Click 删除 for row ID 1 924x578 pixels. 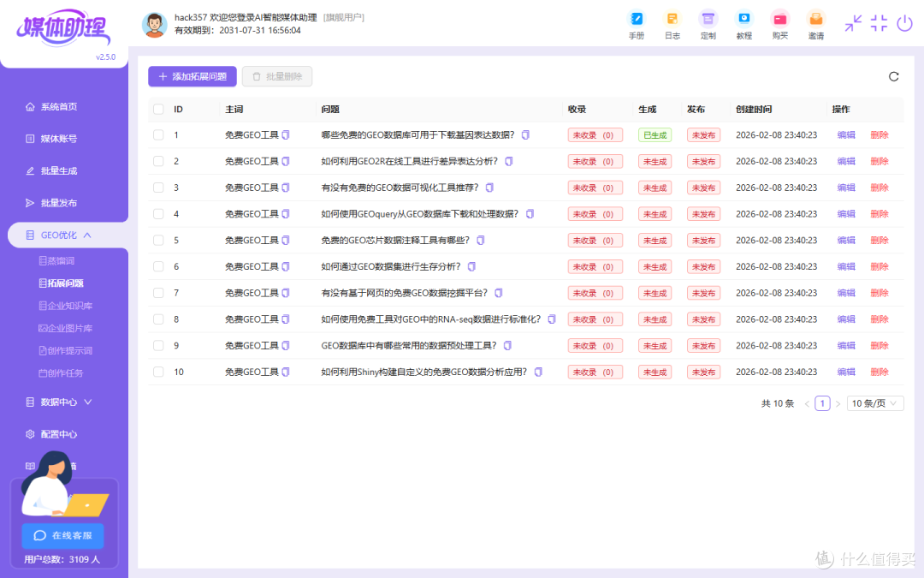click(880, 135)
